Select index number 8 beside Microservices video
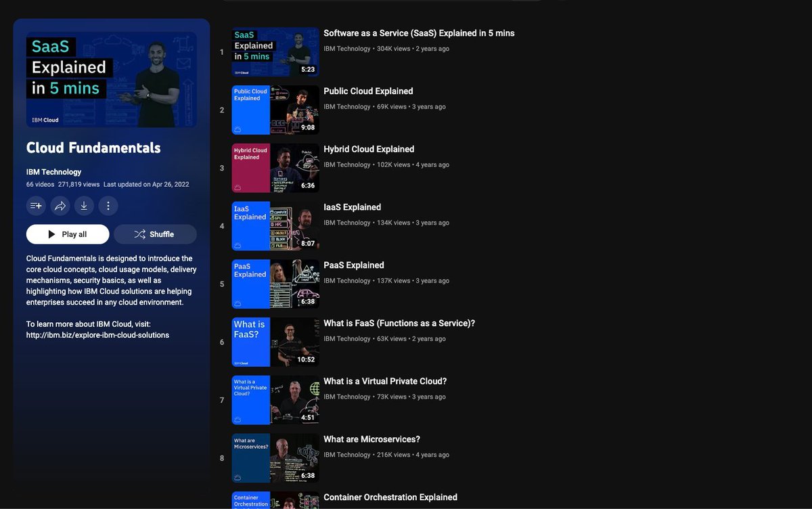 click(x=222, y=458)
